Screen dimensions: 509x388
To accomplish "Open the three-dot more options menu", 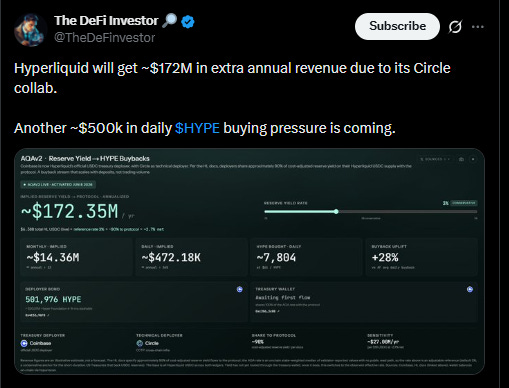I will click(x=478, y=27).
